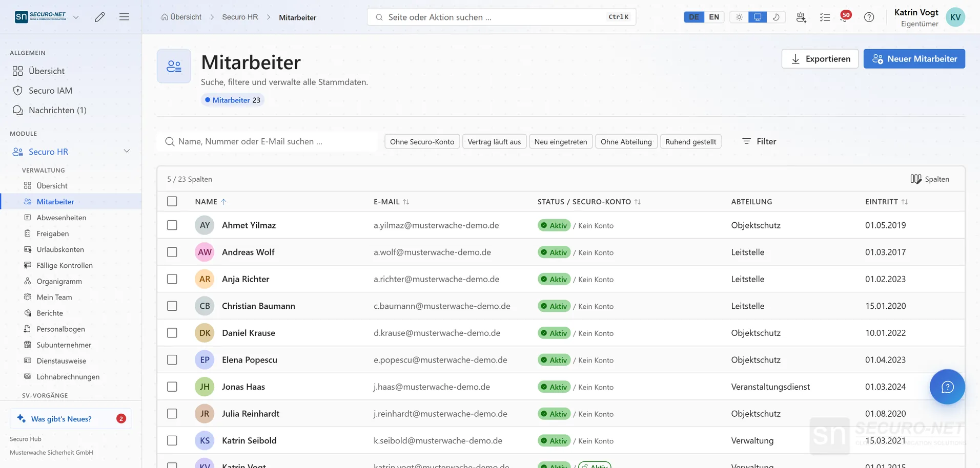Tick checkbox for Jonas Haas
Screen dimensions: 980x468
point(172,387)
